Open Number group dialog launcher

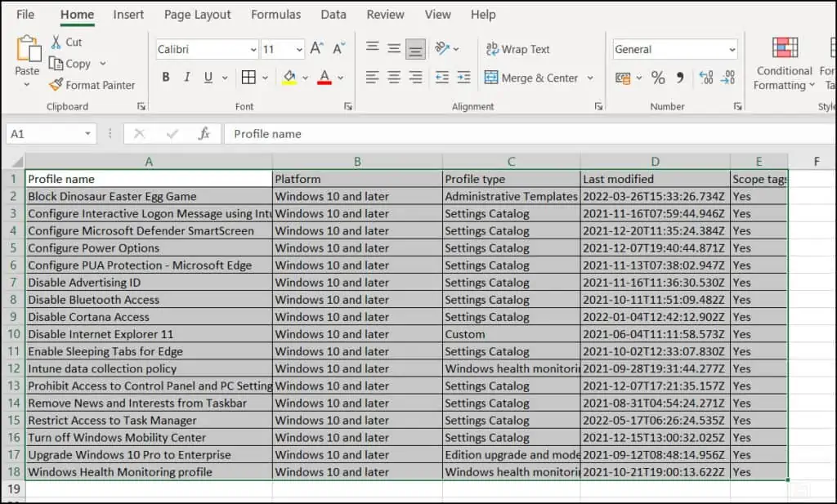click(x=737, y=107)
